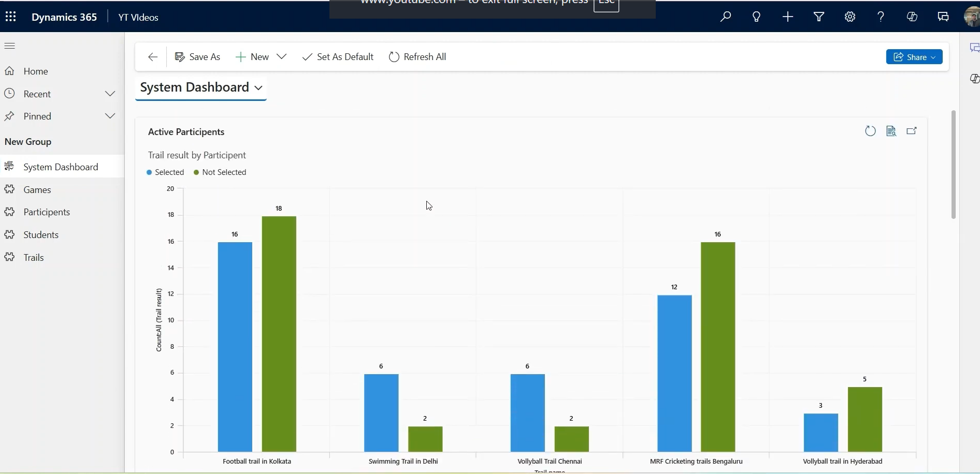Click the search magnifier icon

(726, 17)
